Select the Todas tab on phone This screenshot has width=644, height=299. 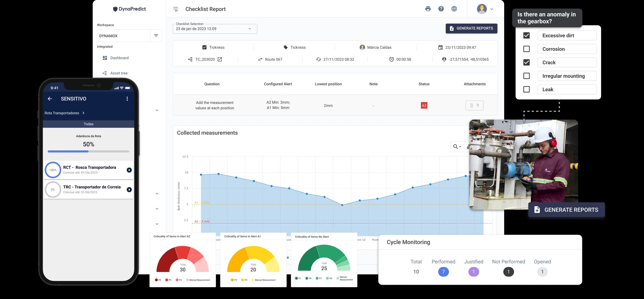[x=89, y=124]
